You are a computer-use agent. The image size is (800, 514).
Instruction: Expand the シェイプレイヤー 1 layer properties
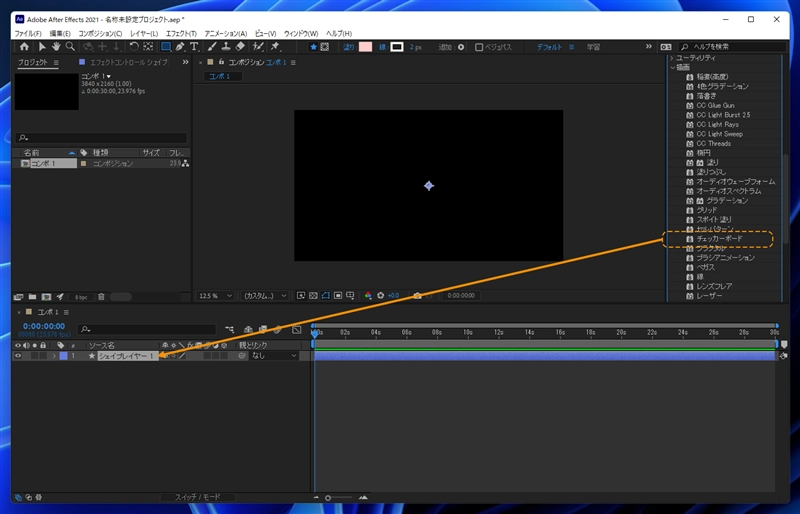[x=53, y=356]
